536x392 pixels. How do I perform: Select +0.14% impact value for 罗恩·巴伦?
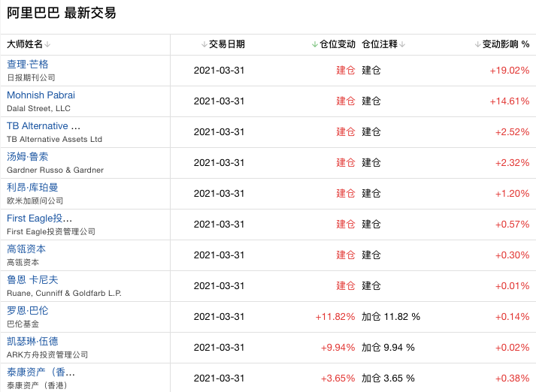(x=513, y=317)
